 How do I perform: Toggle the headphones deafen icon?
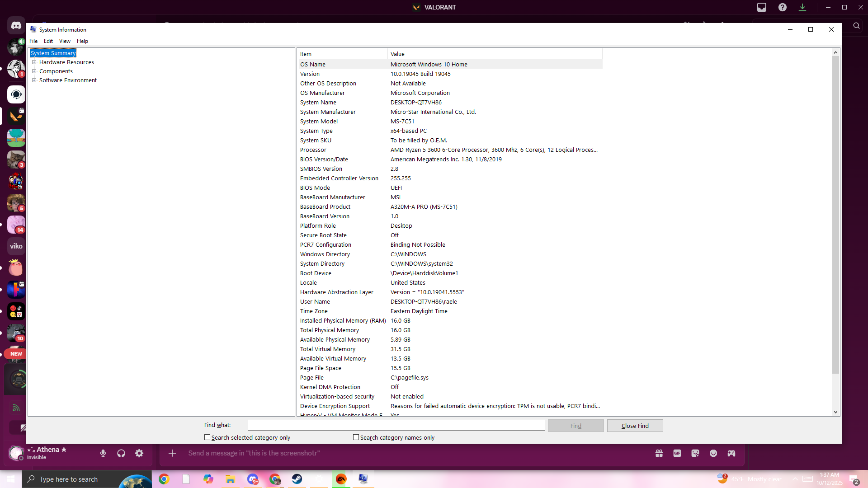pyautogui.click(x=121, y=453)
